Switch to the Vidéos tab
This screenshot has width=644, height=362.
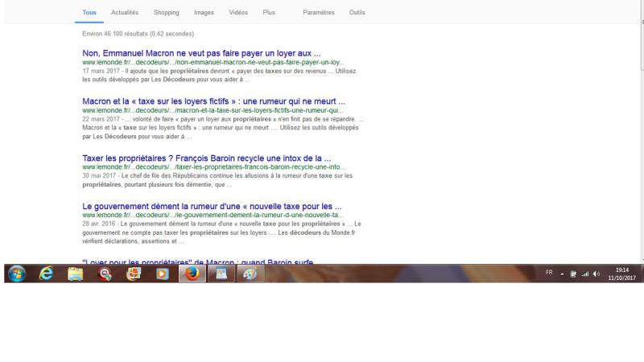click(238, 12)
